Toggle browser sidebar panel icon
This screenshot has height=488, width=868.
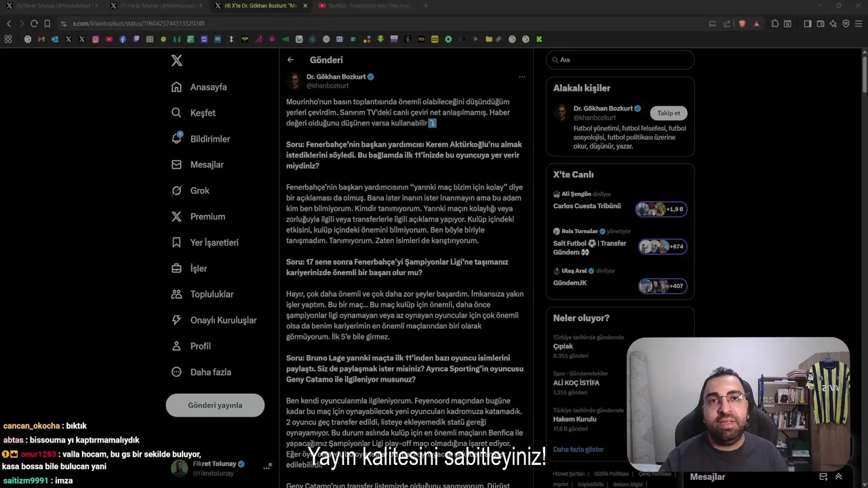pos(808,23)
